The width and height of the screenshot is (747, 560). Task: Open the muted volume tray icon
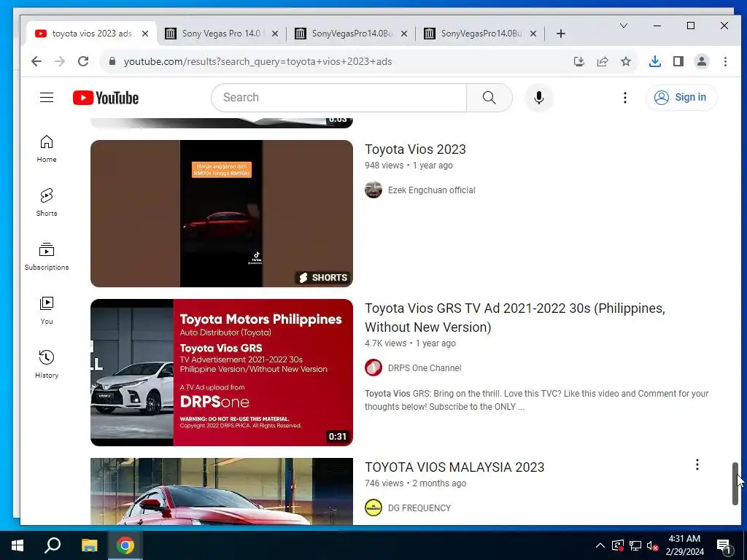pyautogui.click(x=652, y=545)
